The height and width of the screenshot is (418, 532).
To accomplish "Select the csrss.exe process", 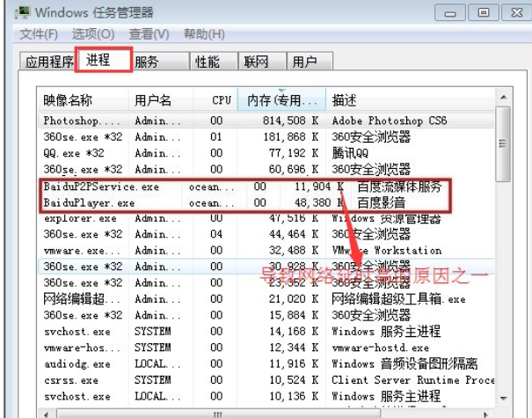I will pos(266,379).
